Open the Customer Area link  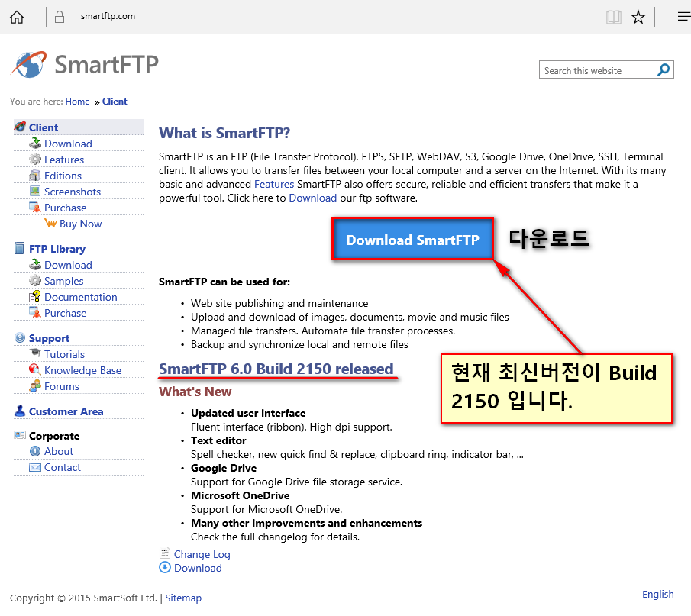(x=66, y=411)
